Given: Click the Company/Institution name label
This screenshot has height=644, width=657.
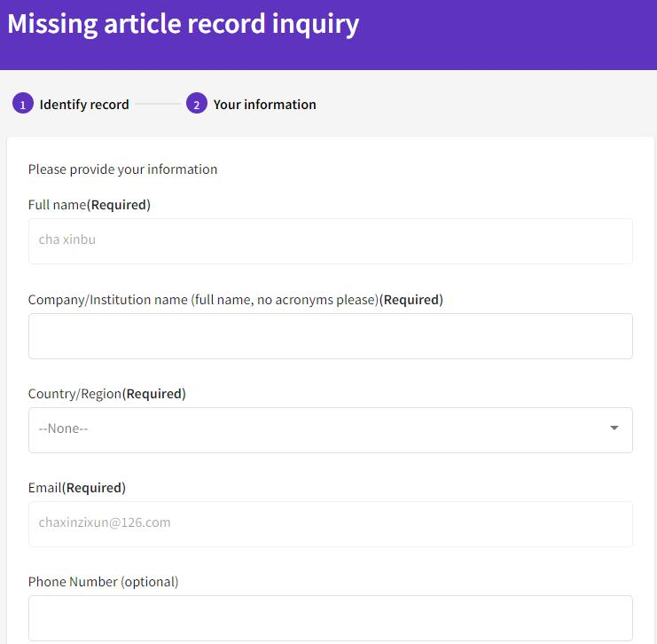Looking at the screenshot, I should tap(235, 300).
